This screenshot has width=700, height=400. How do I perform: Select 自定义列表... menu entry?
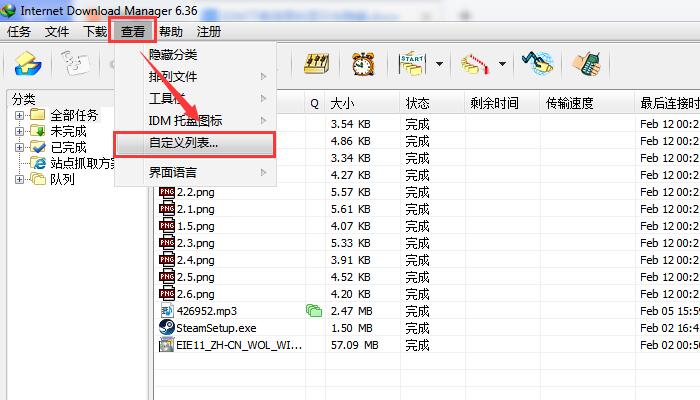coord(195,144)
